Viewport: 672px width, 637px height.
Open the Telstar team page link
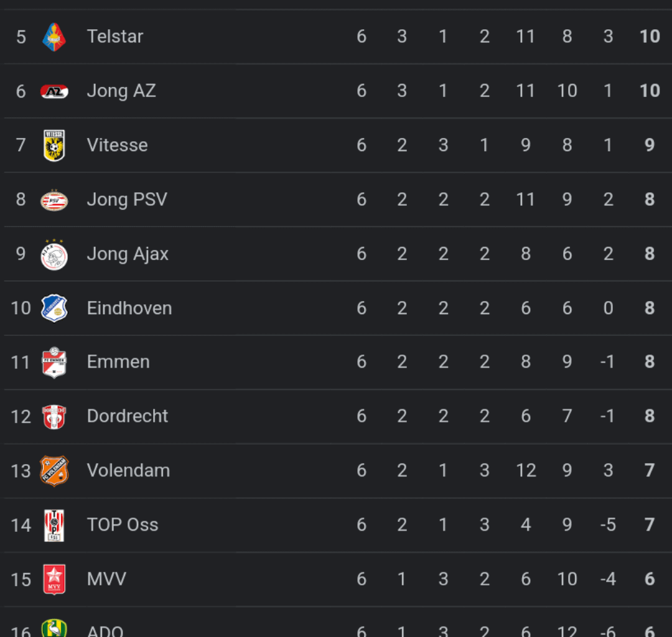[x=115, y=37]
